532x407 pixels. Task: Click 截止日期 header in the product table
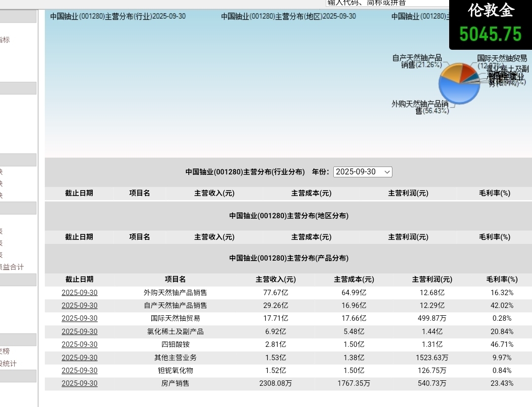coord(79,279)
